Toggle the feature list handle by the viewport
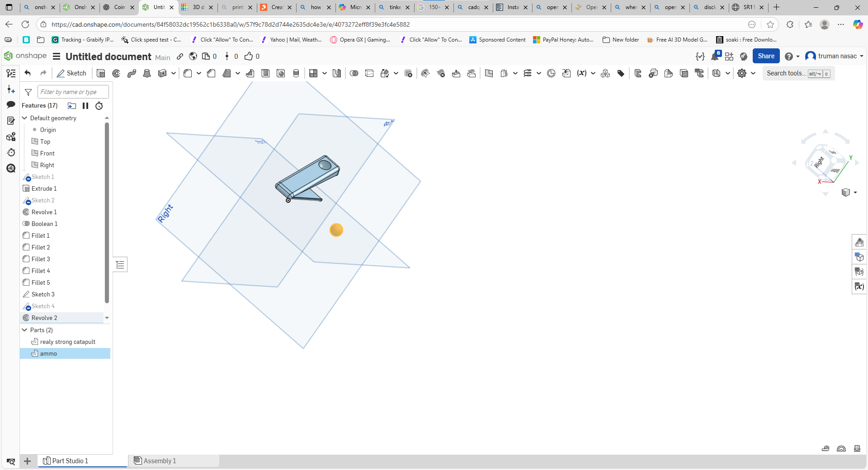The image size is (868, 470). coord(120,264)
